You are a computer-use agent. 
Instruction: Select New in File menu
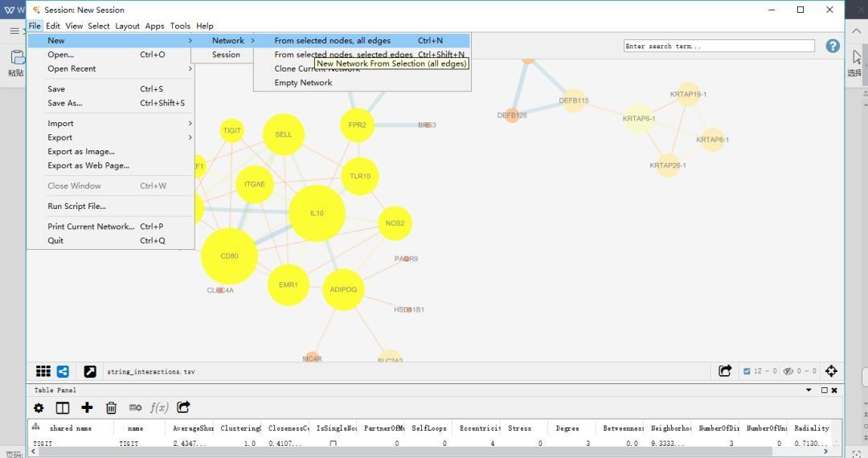(111, 40)
